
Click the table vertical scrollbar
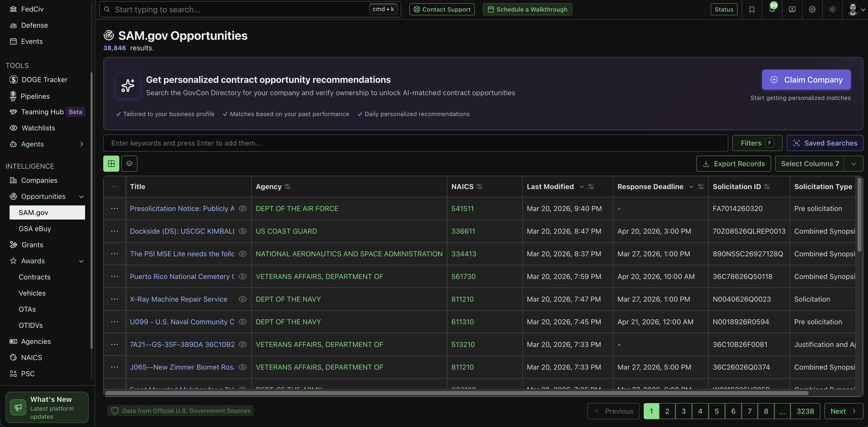(x=859, y=215)
